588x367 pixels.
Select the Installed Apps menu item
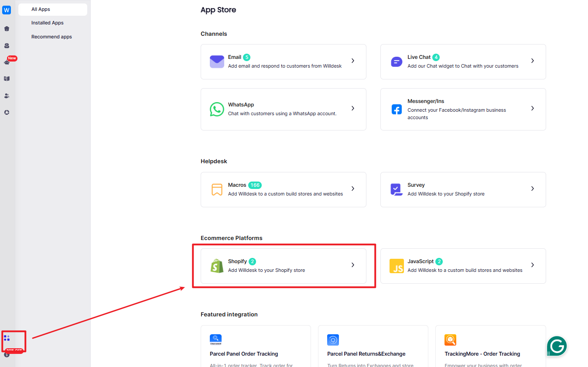[48, 23]
